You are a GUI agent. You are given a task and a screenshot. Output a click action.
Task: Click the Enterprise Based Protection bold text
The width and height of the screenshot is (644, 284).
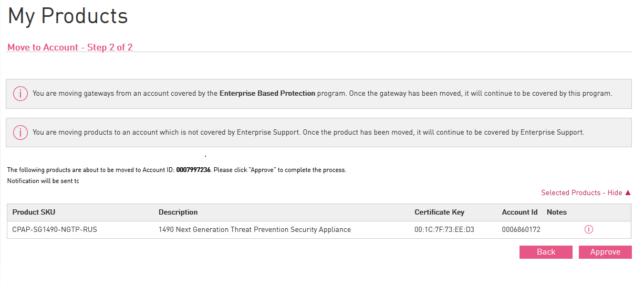coord(267,94)
